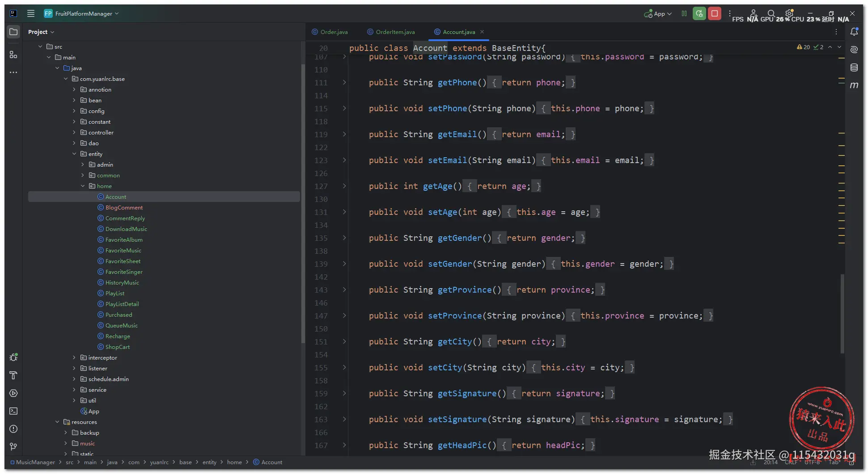The image size is (868, 474).
Task: Collapse the entity package
Action: [x=74, y=154]
